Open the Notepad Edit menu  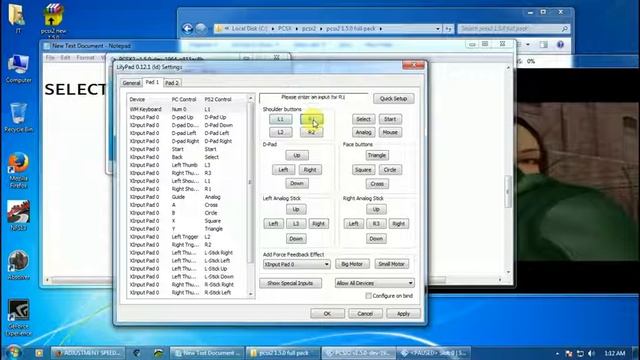(65, 58)
